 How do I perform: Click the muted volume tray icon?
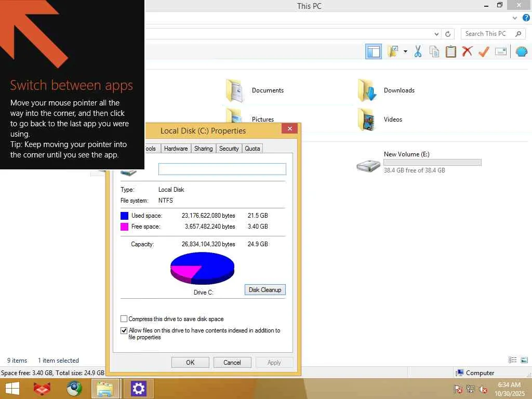[x=483, y=389]
